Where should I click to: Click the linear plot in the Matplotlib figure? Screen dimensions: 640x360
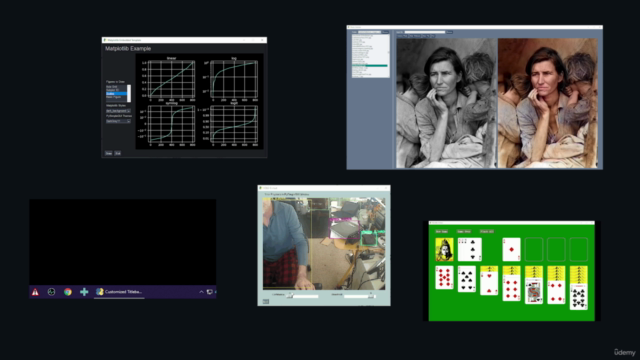click(x=171, y=79)
